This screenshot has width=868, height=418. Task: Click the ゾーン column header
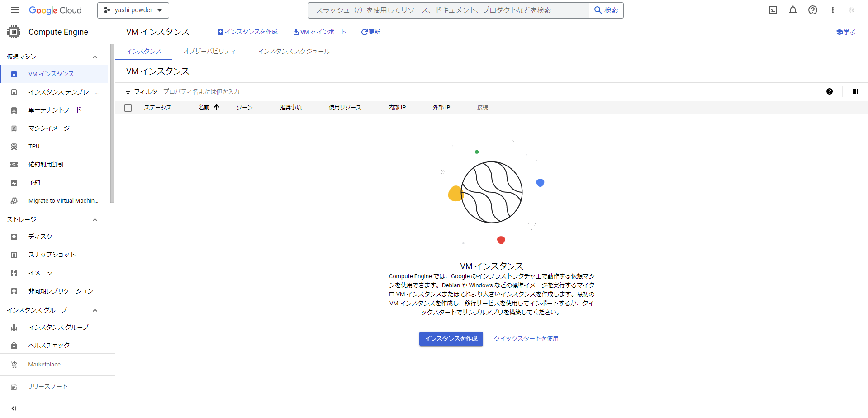tap(245, 108)
